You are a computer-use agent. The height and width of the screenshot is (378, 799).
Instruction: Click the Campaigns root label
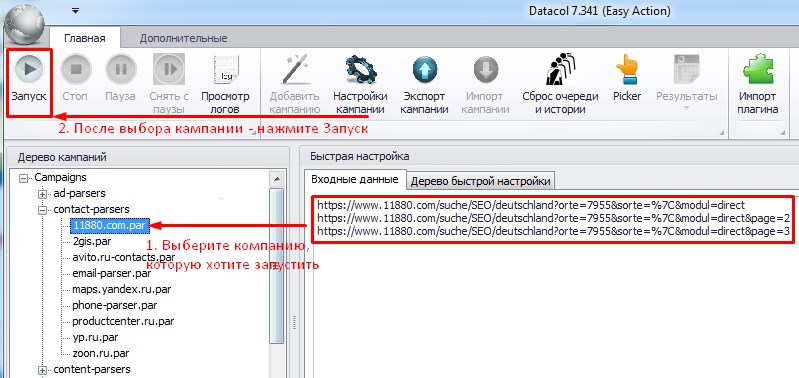[x=60, y=178]
